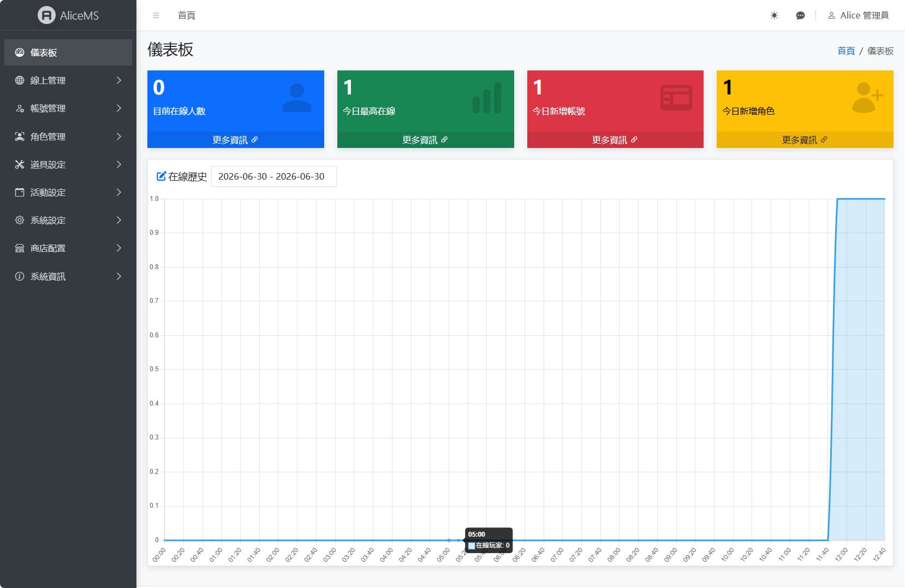Toggle the sidebar hamburger menu
This screenshot has width=905, height=588.
[x=156, y=15]
